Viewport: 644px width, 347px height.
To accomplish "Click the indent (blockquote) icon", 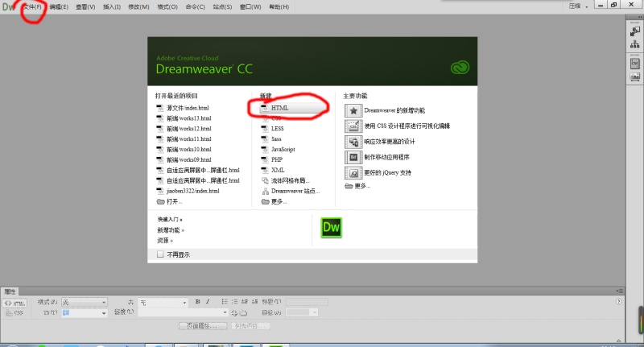I will coord(254,302).
